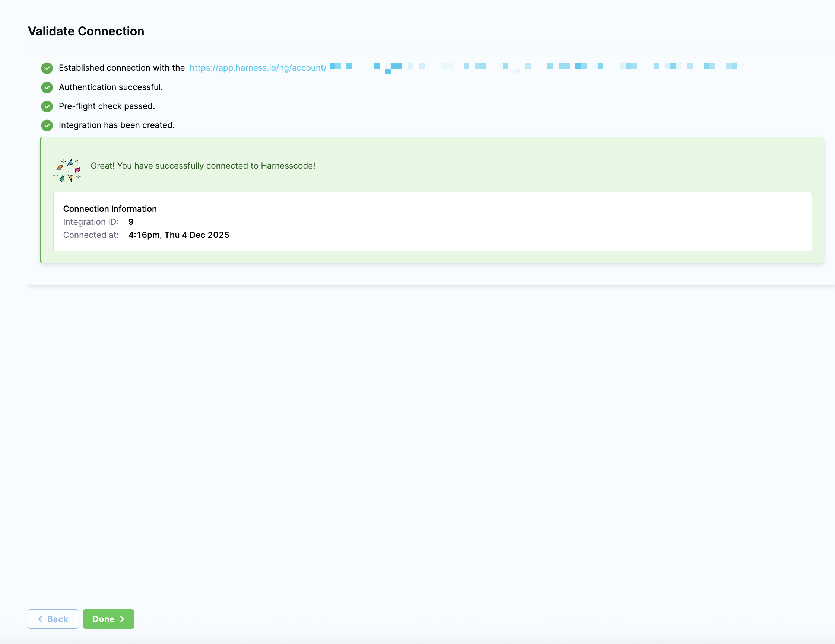Image resolution: width=835 pixels, height=644 pixels.
Task: Click the Integration has been created text
Action: click(x=117, y=125)
